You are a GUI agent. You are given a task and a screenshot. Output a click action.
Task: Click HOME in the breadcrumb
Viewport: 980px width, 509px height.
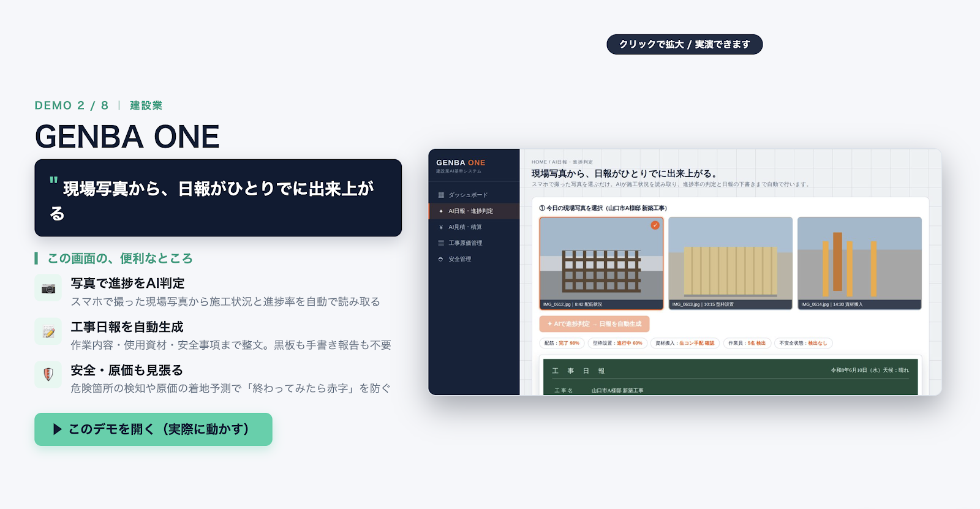coord(539,162)
